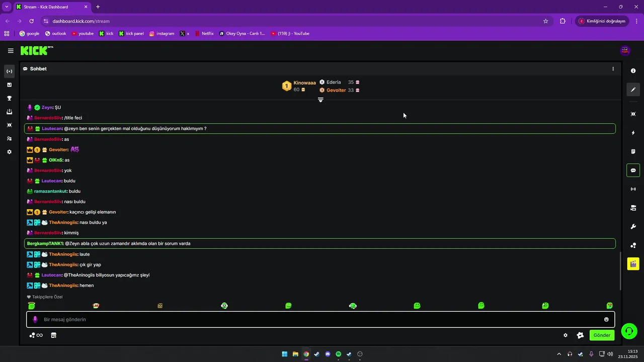Click the trophy icon in left sidebar
Screen dimensions: 644x362
9,99
